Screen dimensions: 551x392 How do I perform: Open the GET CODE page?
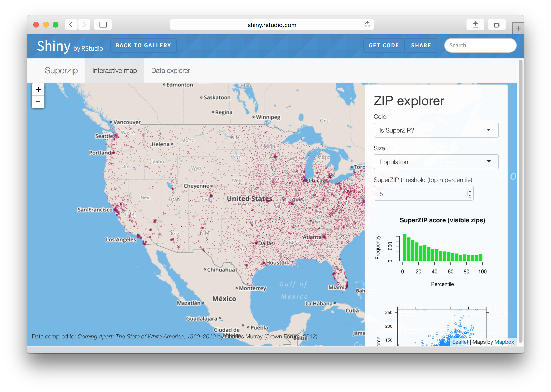[384, 45]
